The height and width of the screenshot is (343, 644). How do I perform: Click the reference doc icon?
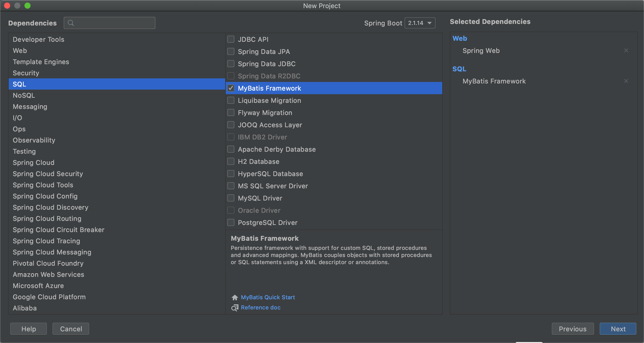pos(235,308)
